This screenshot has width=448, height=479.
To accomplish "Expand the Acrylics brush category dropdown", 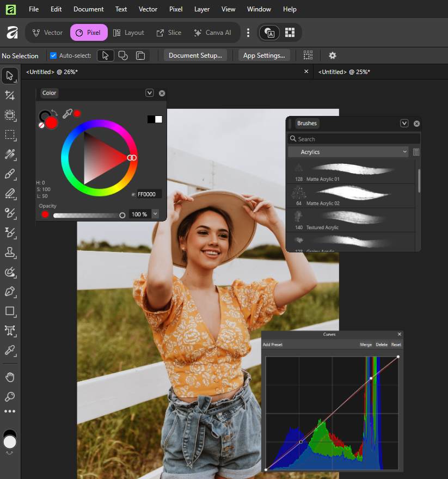I will tap(348, 152).
